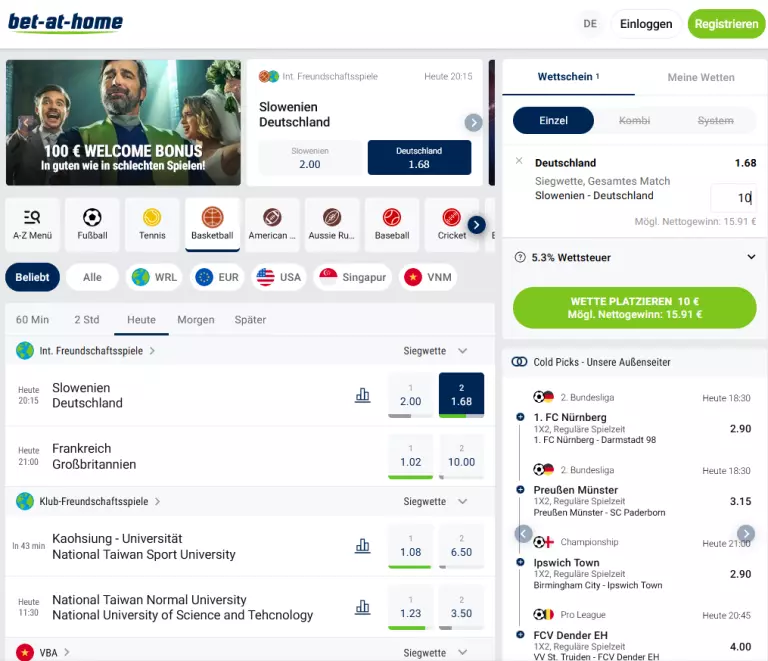Go to next featured match card
The width and height of the screenshot is (768, 661).
click(473, 122)
